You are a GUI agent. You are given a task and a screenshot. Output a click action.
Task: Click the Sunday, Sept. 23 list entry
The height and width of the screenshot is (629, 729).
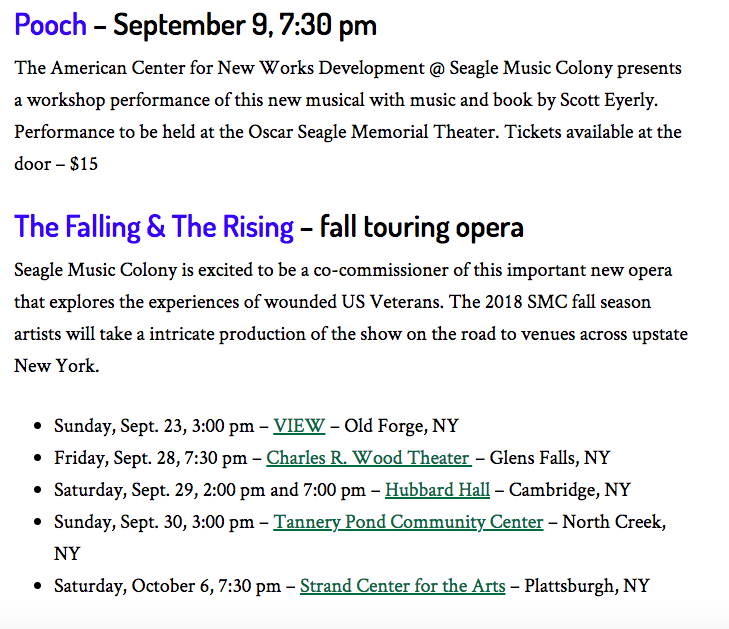256,426
